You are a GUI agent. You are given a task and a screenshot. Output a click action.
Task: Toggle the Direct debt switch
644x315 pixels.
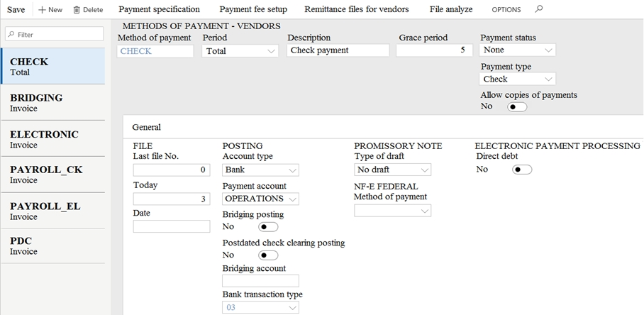click(x=522, y=170)
